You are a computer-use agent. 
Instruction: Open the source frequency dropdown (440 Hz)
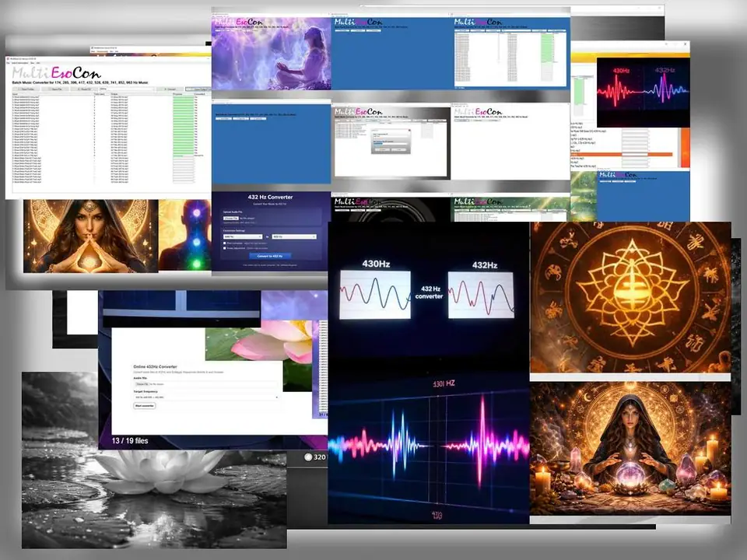tap(243, 236)
